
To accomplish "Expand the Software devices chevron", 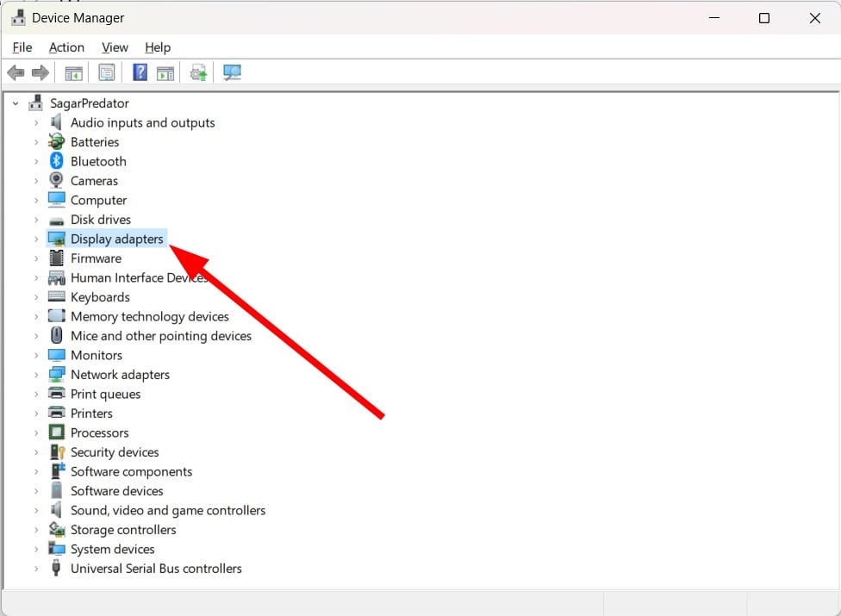I will (x=36, y=491).
